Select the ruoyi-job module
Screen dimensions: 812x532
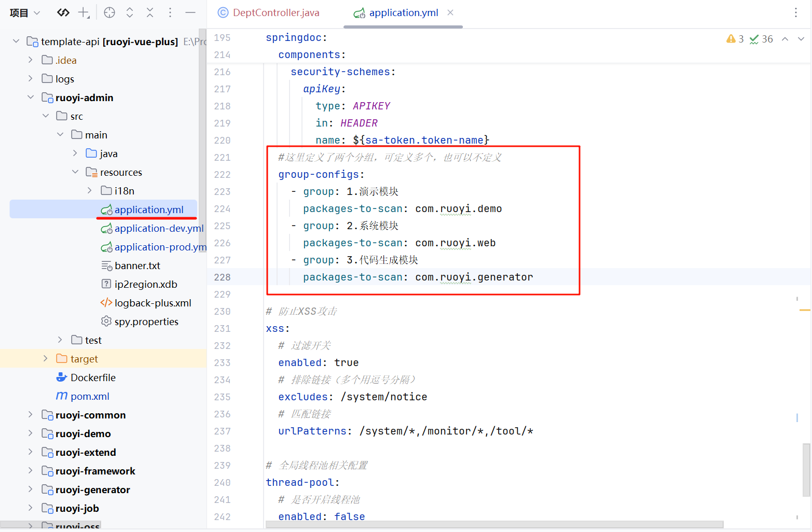[77, 508]
